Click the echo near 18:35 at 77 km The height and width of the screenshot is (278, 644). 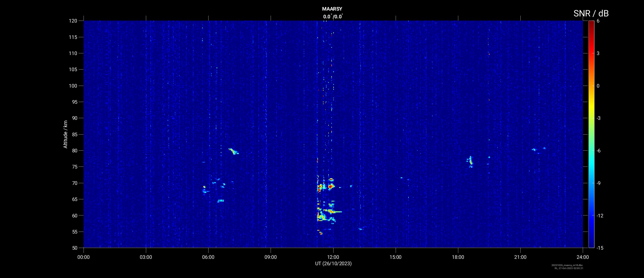[x=470, y=161]
